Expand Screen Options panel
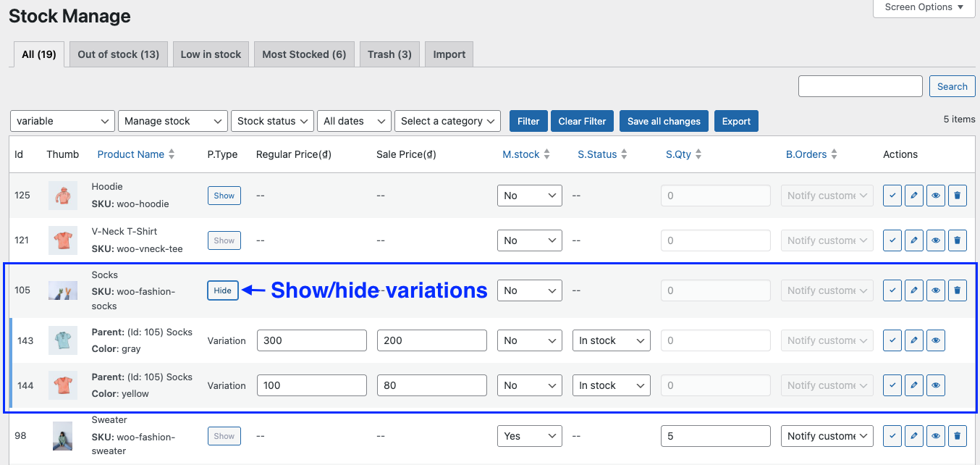 click(x=924, y=7)
